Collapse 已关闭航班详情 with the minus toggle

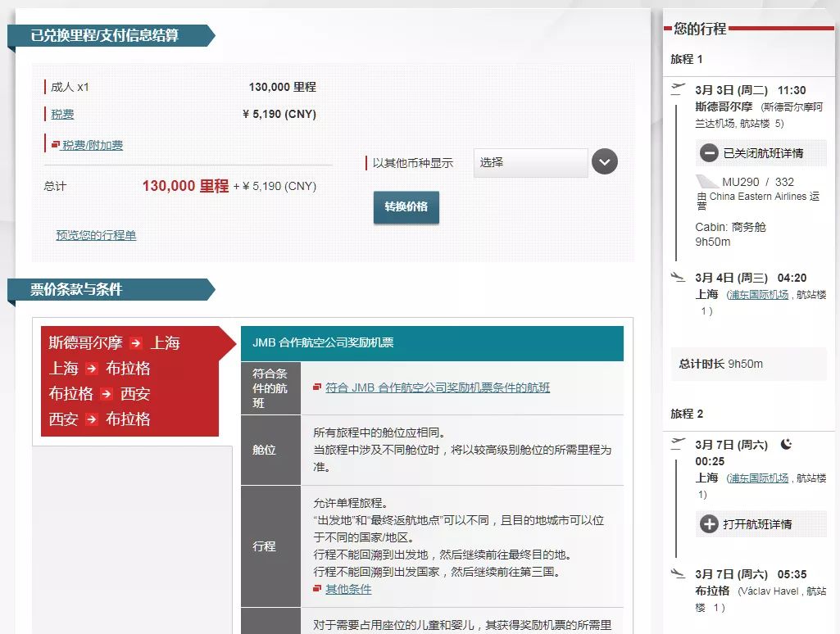710,152
